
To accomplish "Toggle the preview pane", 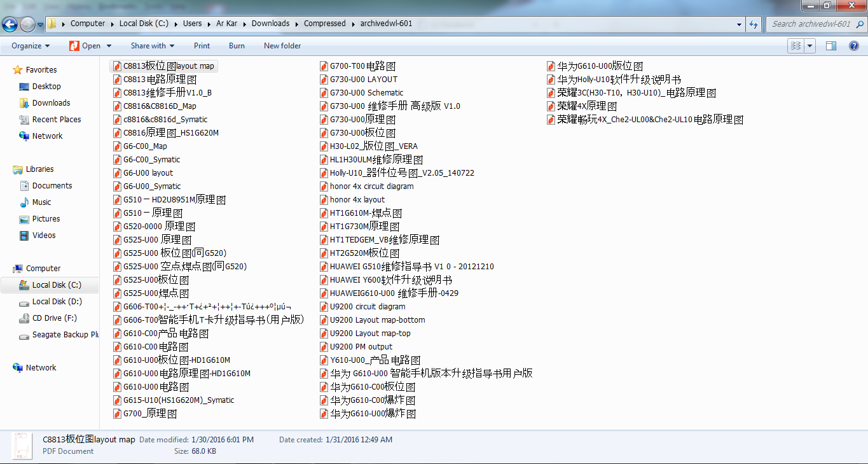I will [831, 45].
